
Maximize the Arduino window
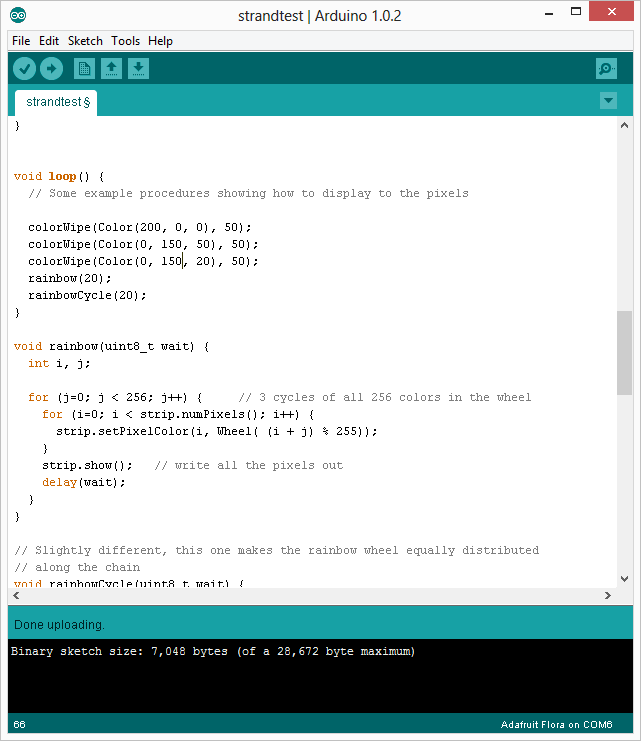576,11
